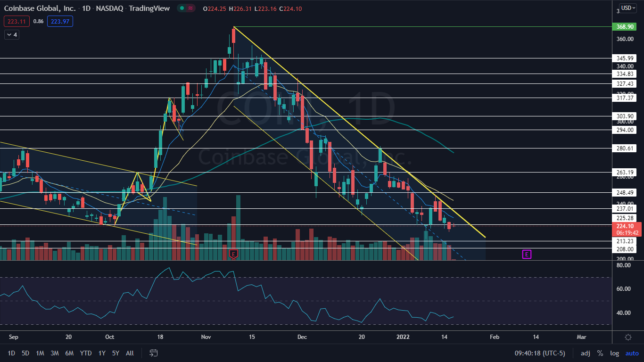Toggle percent scale with the % button
Screen dimensions: 644x362
[x=600, y=353]
